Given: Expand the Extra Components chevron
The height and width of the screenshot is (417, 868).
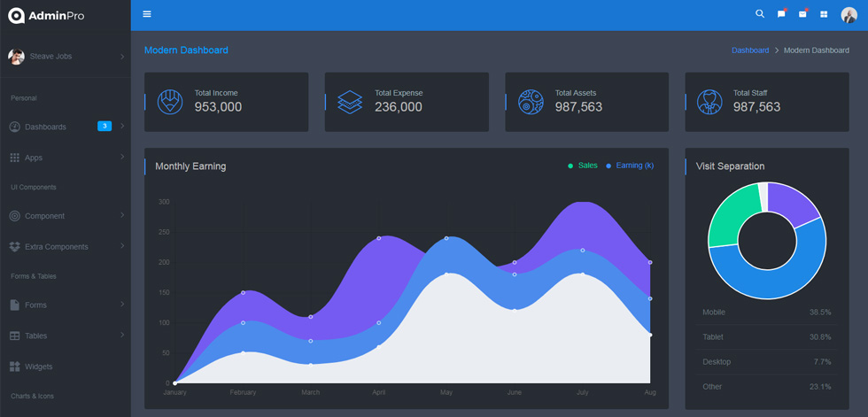Looking at the screenshot, I should [122, 246].
